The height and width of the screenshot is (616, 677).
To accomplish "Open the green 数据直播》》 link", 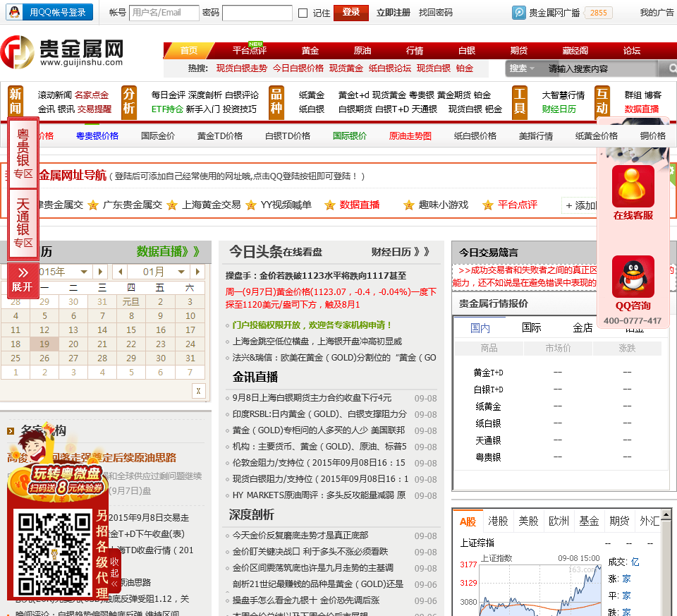I will (x=168, y=251).
